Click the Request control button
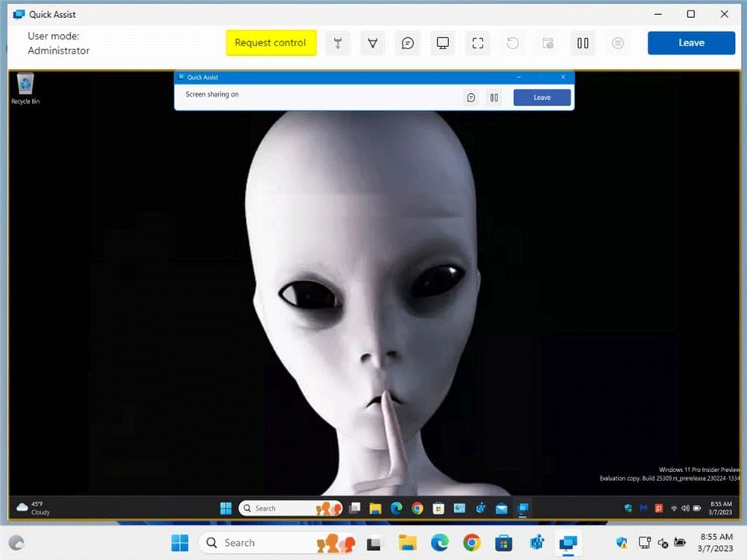 tap(270, 43)
